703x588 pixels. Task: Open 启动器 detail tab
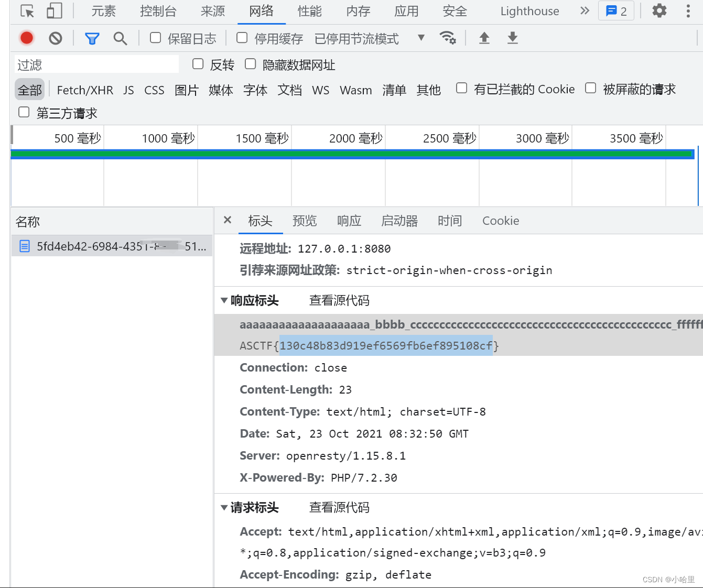coord(399,221)
